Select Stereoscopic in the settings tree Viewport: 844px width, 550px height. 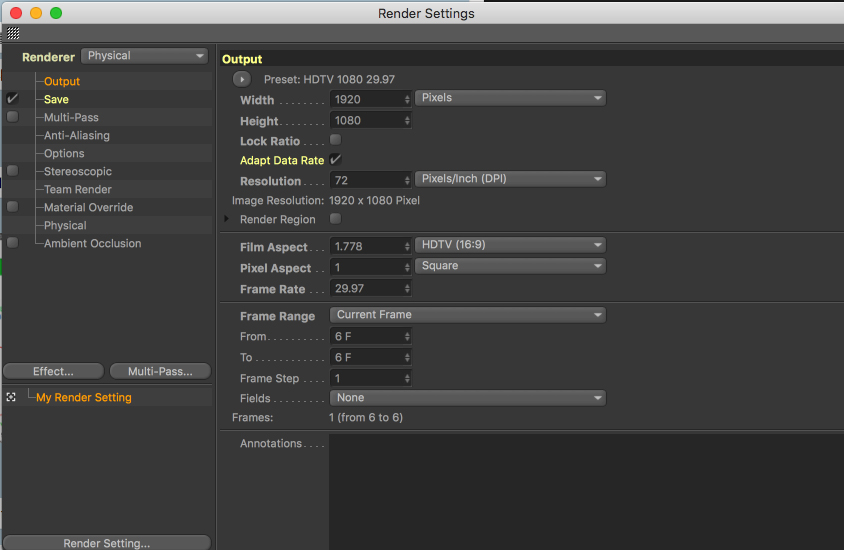(x=78, y=171)
